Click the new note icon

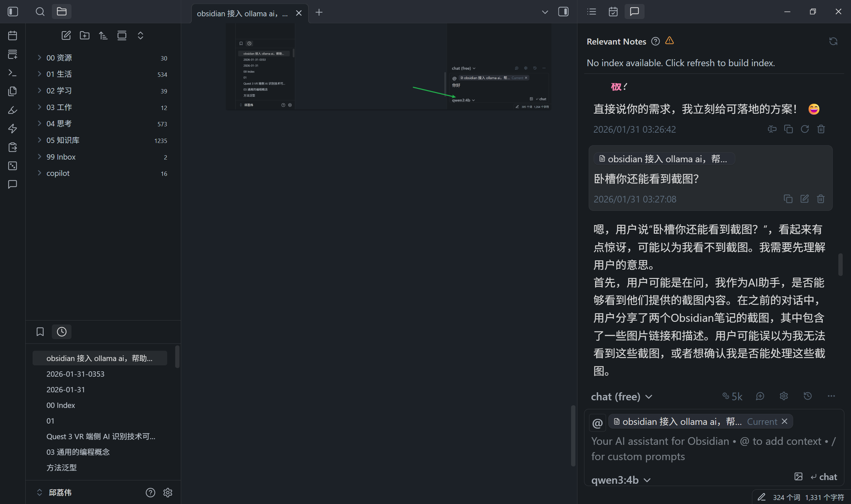(66, 35)
